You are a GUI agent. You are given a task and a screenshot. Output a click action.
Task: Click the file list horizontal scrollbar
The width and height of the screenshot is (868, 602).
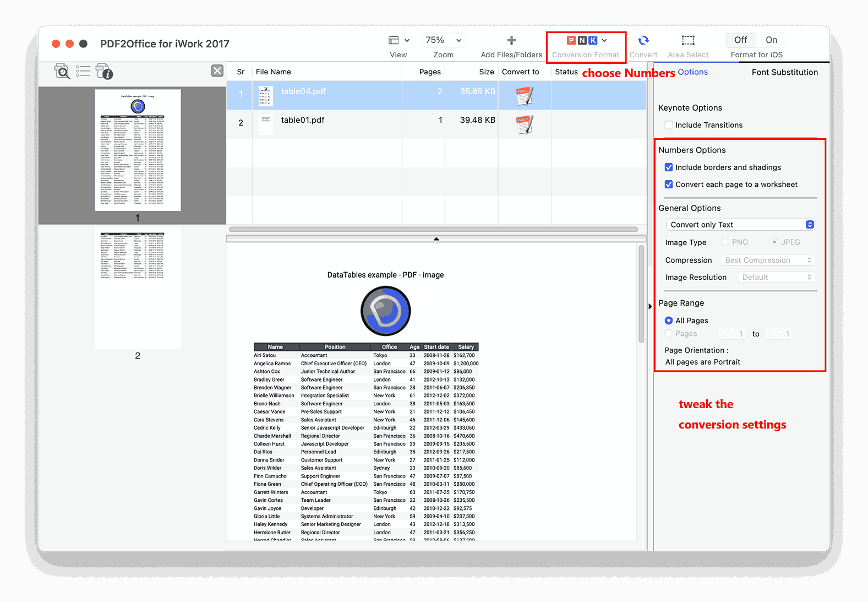[433, 229]
